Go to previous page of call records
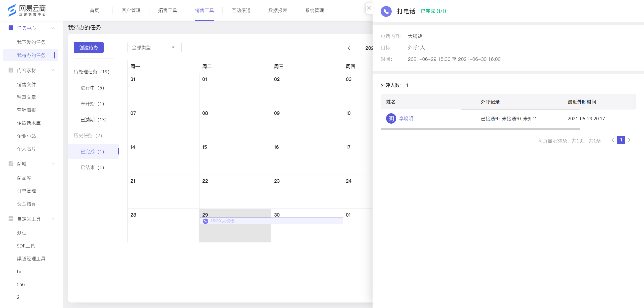Viewport: 644px width, 308px height. point(613,140)
